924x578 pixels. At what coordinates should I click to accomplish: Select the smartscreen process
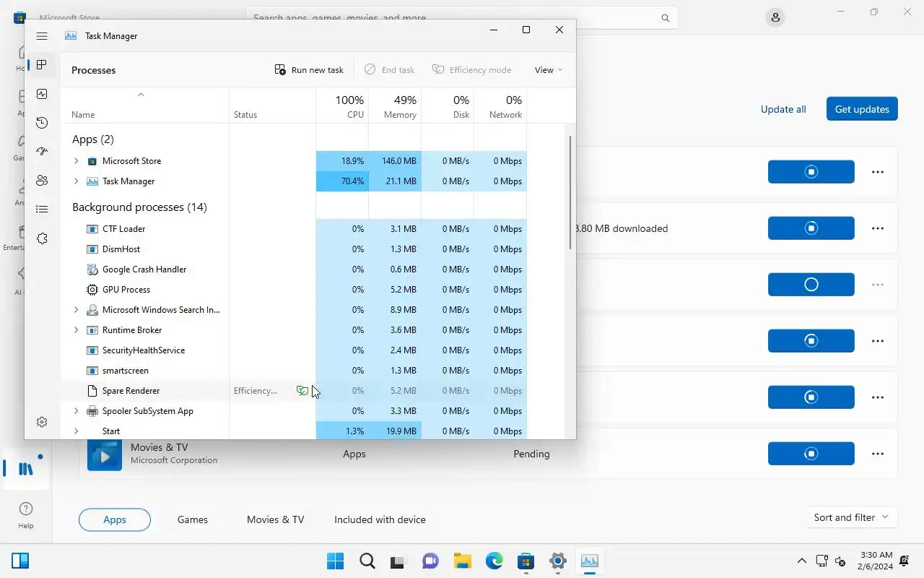tap(294, 371)
